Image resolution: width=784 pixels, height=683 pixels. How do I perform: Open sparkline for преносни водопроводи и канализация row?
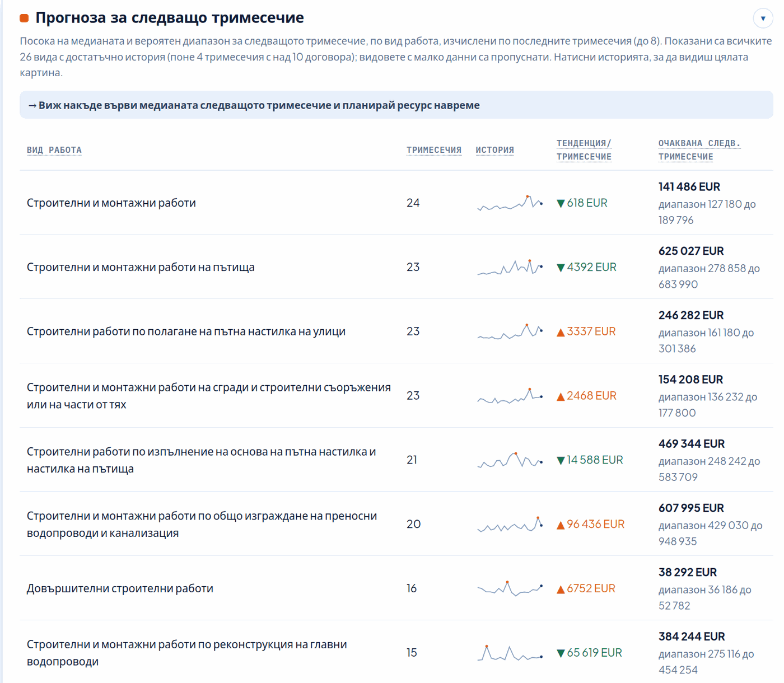point(510,524)
